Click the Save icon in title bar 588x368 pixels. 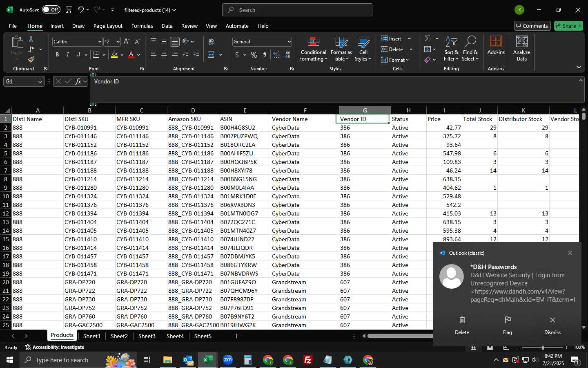(x=69, y=10)
